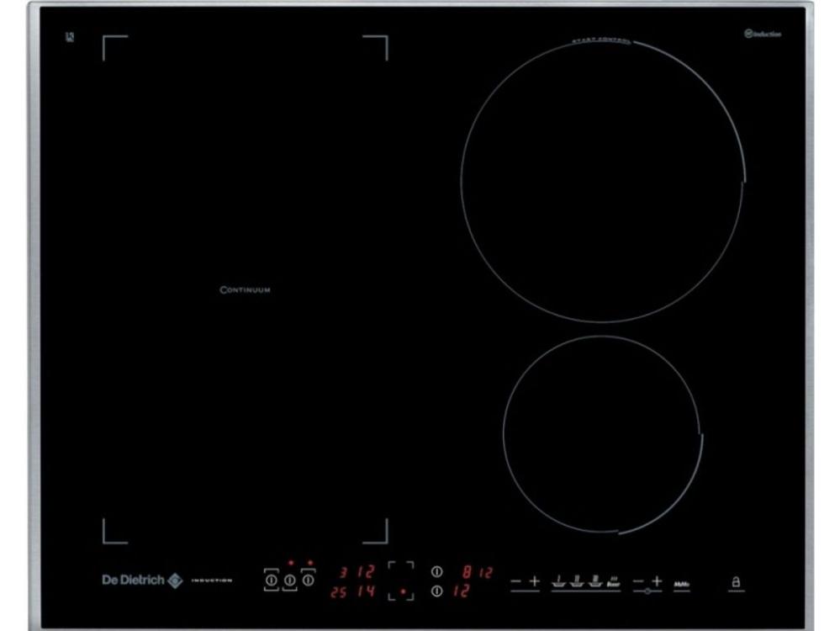This screenshot has width=840, height=631.
Task: Select the level I pan preset icon
Action: click(x=559, y=581)
